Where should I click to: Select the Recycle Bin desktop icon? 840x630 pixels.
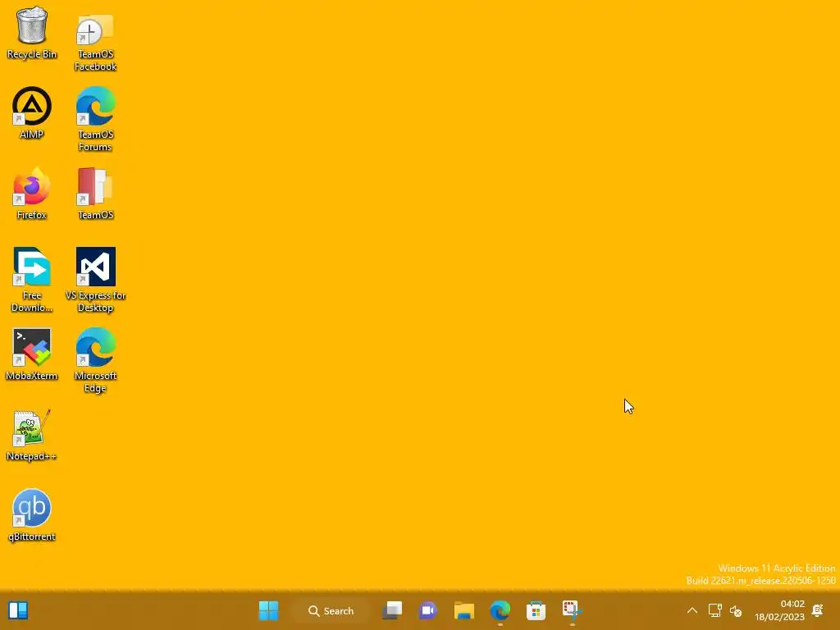pyautogui.click(x=32, y=33)
